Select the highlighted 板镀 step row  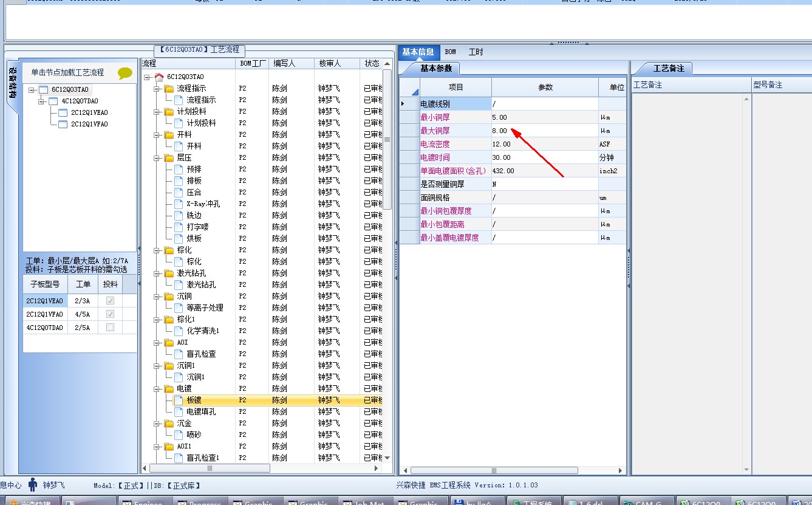267,400
